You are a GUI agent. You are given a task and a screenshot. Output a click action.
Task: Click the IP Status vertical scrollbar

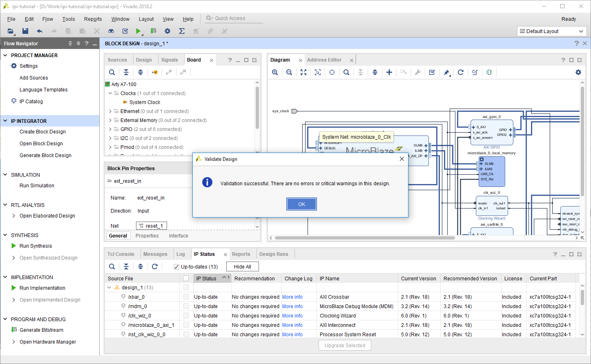click(582, 297)
